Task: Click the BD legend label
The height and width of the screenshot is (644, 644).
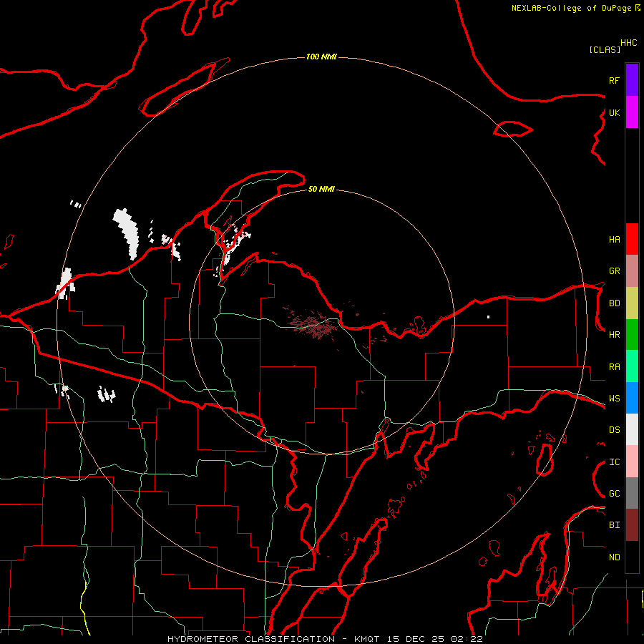Action: tap(615, 303)
